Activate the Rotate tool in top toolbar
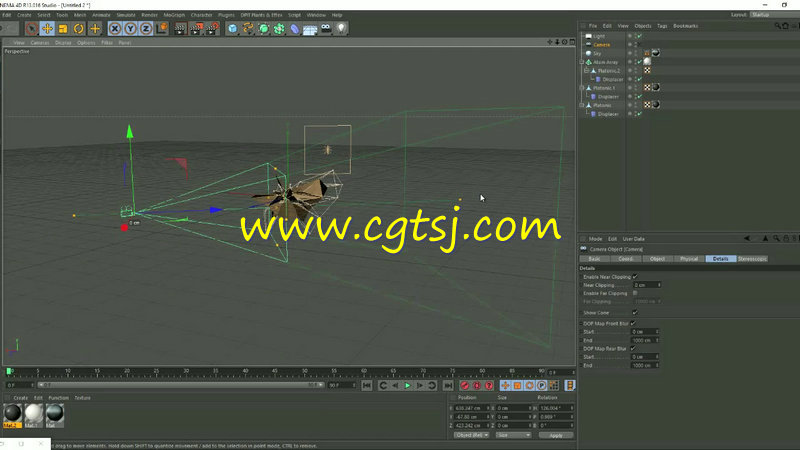The height and width of the screenshot is (450, 800). point(79,29)
